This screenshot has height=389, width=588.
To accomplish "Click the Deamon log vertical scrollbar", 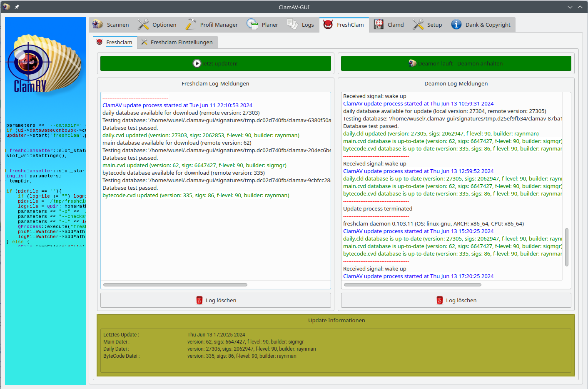I will coord(567,247).
